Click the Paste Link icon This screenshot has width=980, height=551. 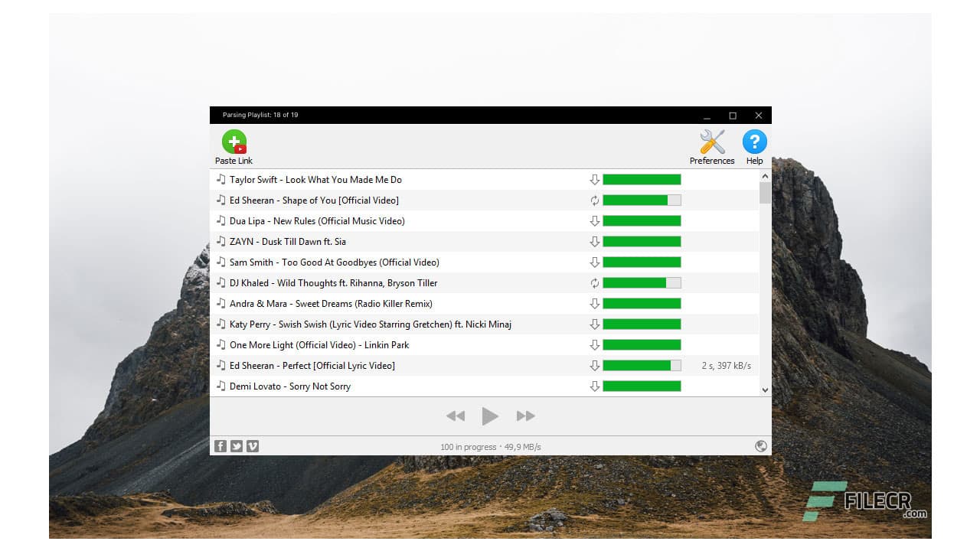234,142
